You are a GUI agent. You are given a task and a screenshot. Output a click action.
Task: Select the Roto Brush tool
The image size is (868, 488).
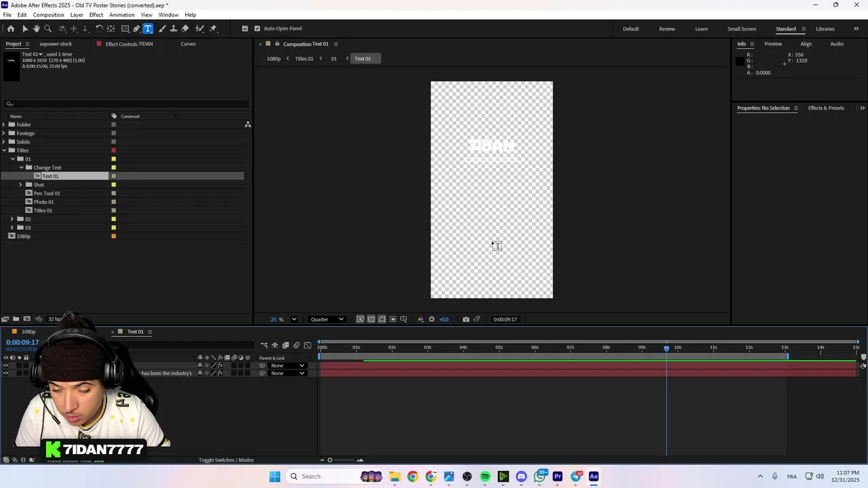[x=199, y=28]
